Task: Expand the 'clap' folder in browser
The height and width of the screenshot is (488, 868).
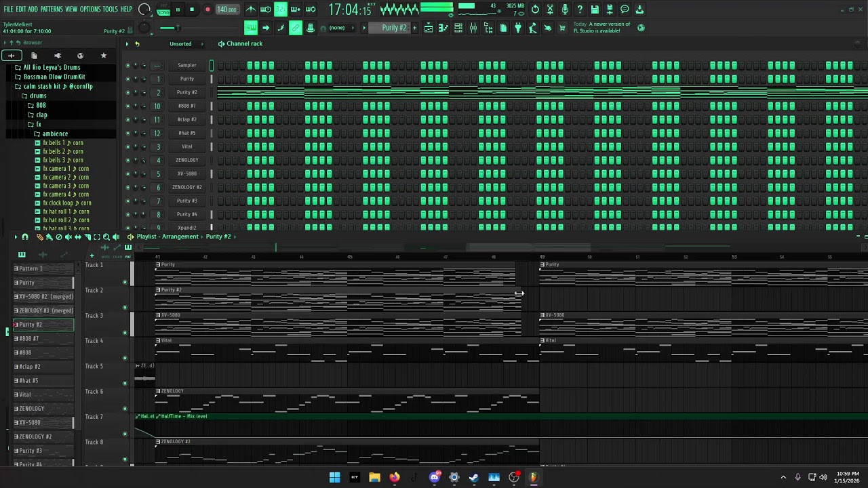Action: point(41,115)
